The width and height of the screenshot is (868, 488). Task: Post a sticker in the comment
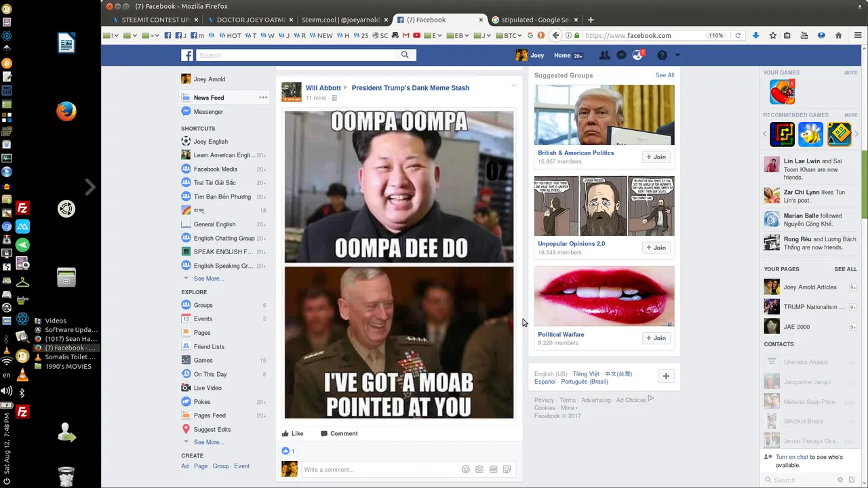coord(507,469)
